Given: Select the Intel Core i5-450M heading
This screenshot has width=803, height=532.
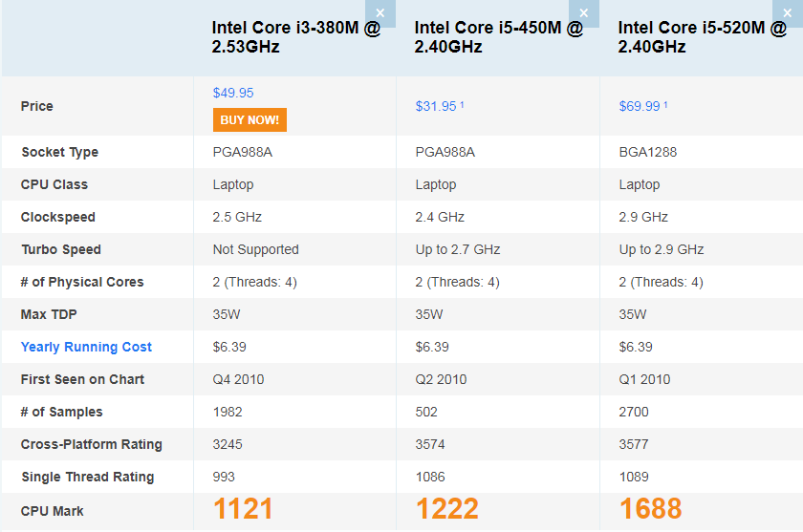Looking at the screenshot, I should 498,37.
